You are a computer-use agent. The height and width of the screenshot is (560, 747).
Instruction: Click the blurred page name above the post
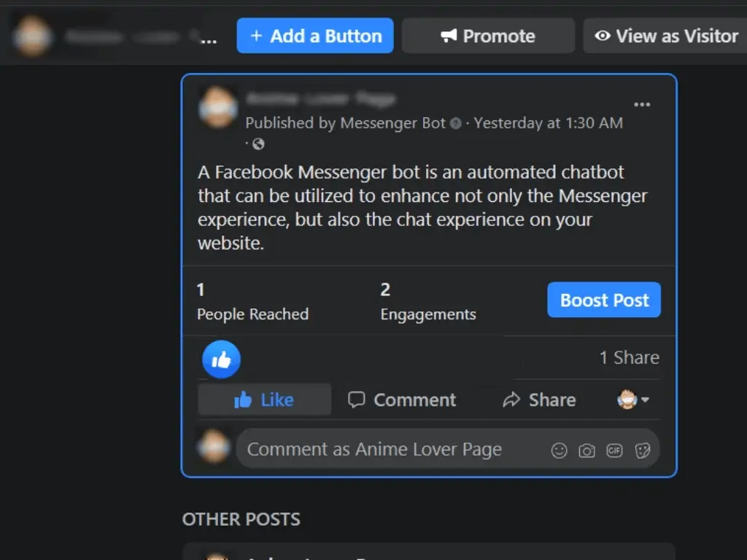(321, 98)
